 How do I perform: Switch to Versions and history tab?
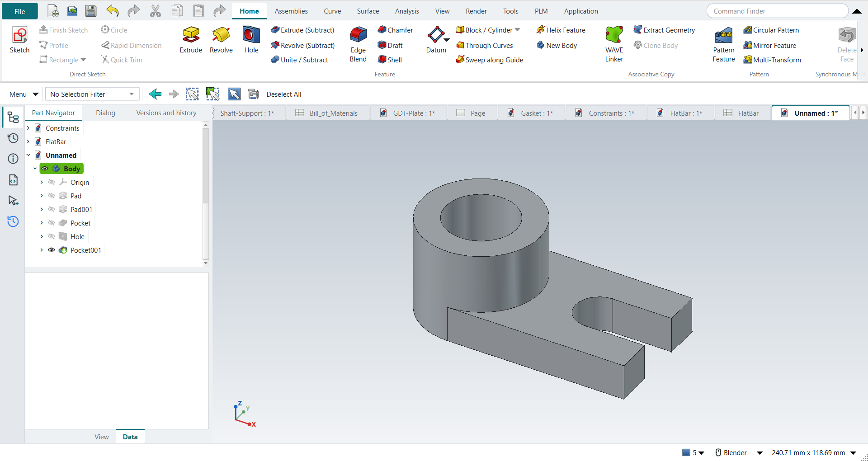click(166, 113)
